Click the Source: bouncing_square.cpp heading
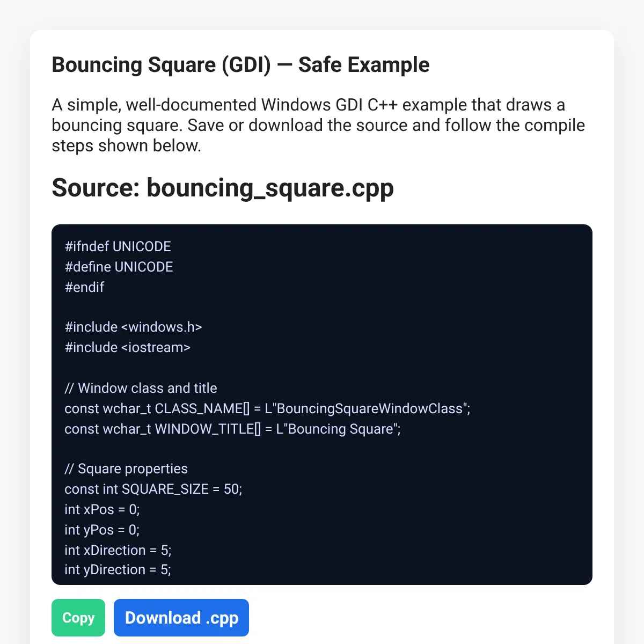The height and width of the screenshot is (644, 644). pyautogui.click(x=223, y=188)
